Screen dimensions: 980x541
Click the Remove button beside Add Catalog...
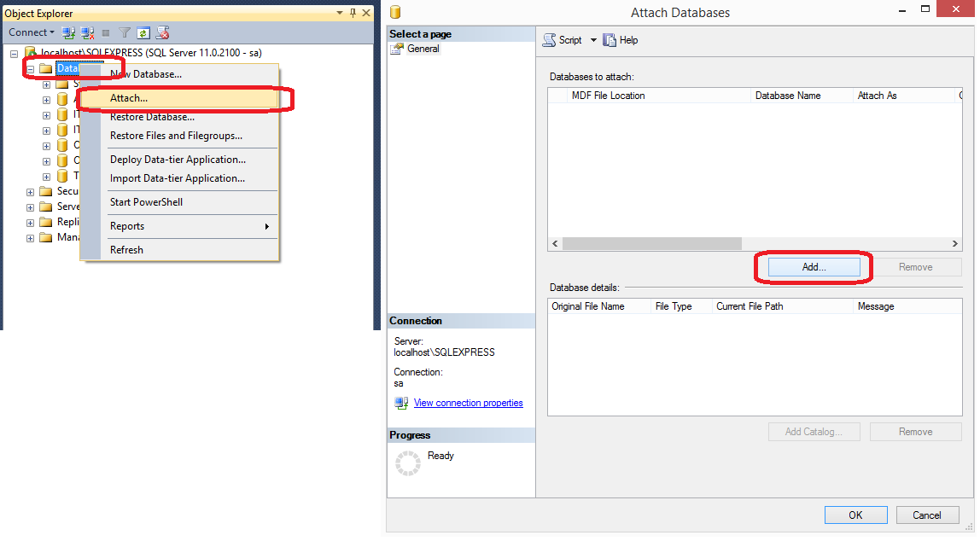pos(916,432)
